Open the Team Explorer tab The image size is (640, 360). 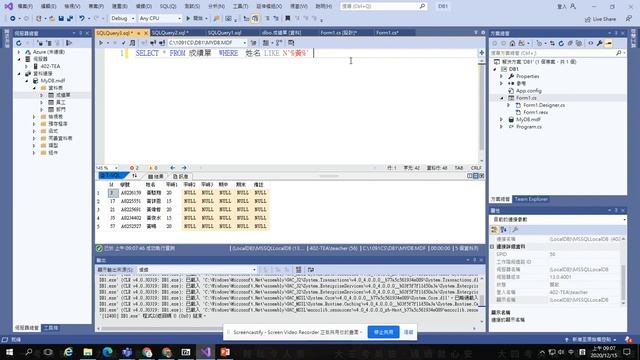(x=531, y=199)
